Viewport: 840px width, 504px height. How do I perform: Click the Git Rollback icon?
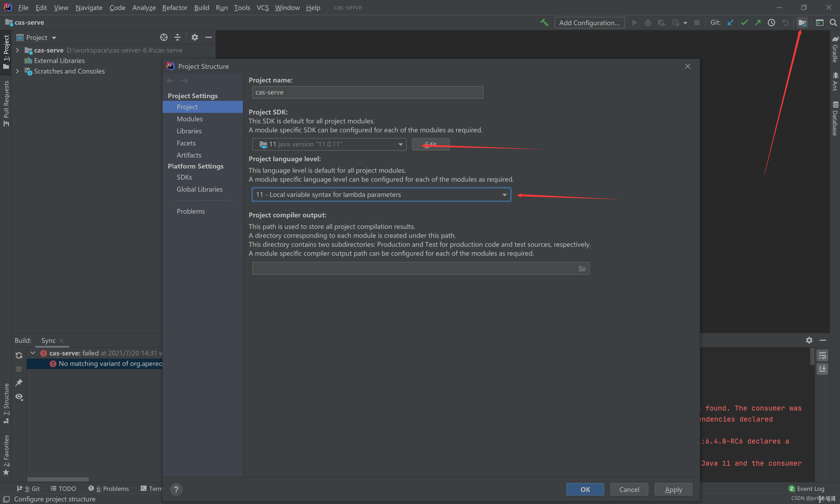click(785, 23)
